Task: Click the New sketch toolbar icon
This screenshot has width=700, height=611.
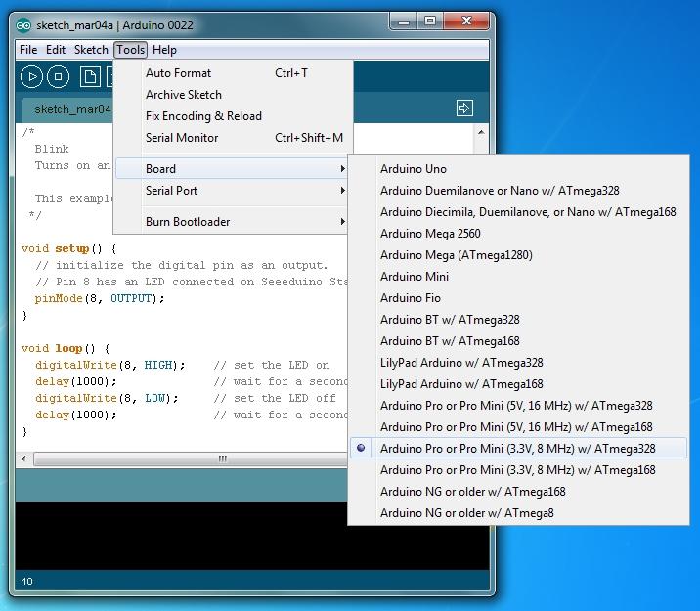Action: click(90, 77)
